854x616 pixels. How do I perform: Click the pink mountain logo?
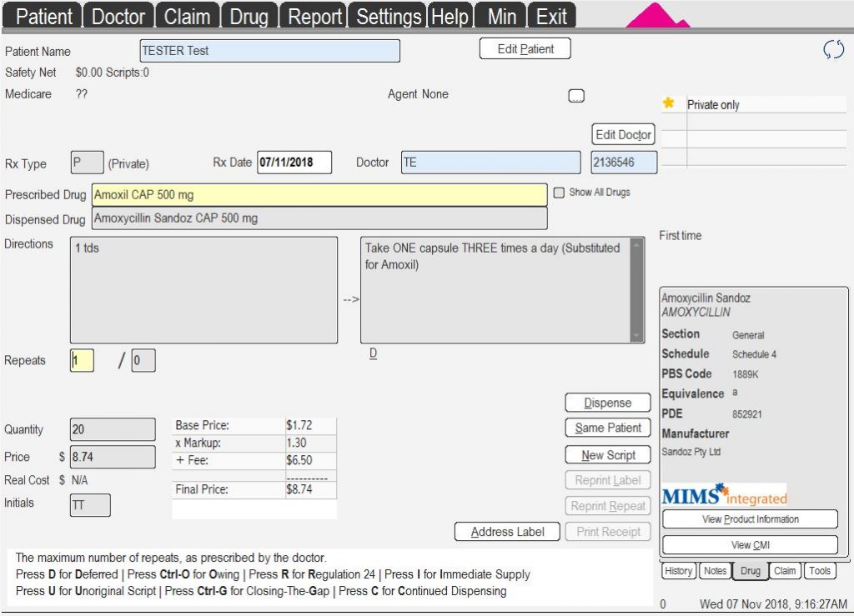coord(658,17)
